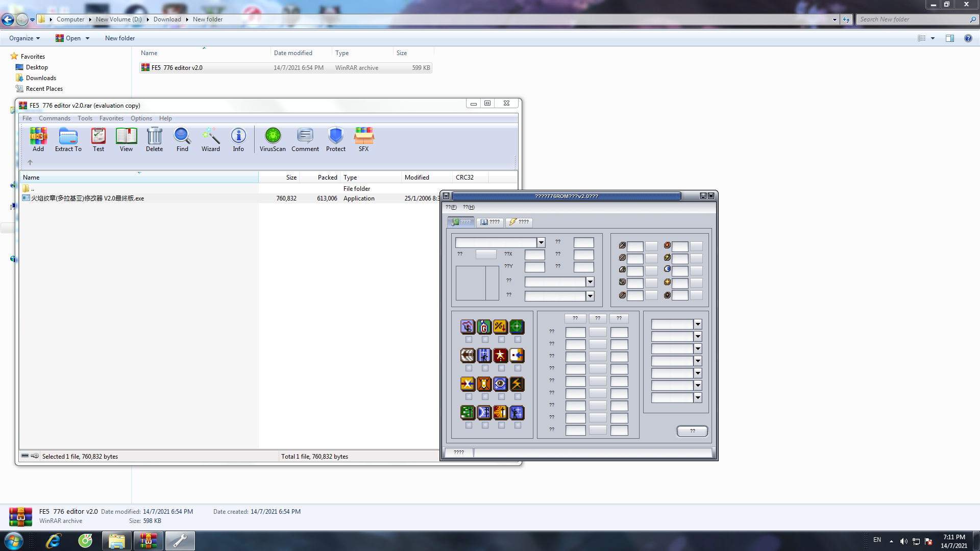
Task: Open the Explorer change-view dropdown arrow
Action: point(933,38)
